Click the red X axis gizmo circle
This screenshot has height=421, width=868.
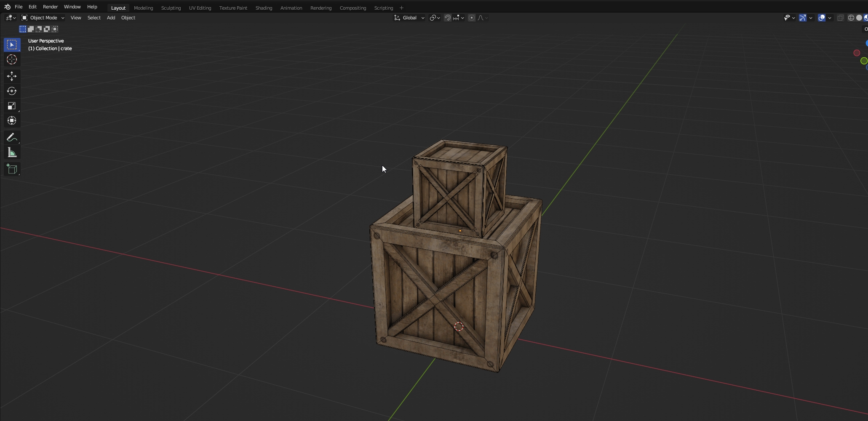point(857,53)
